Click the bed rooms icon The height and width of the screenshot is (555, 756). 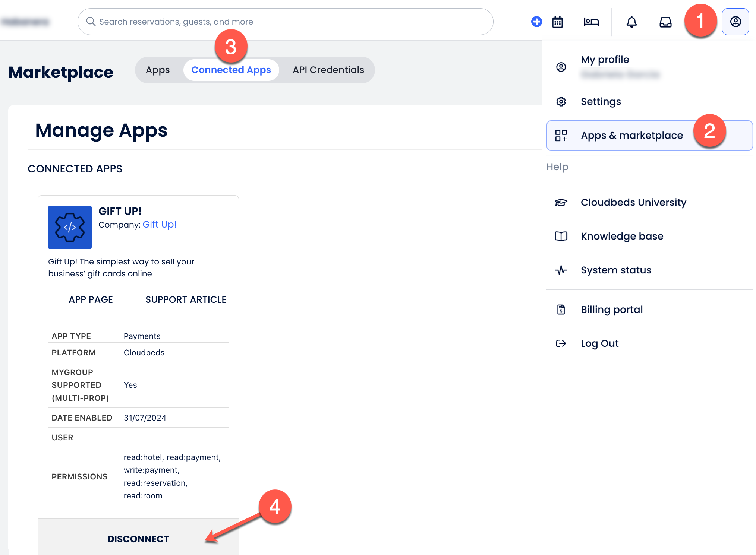click(591, 22)
